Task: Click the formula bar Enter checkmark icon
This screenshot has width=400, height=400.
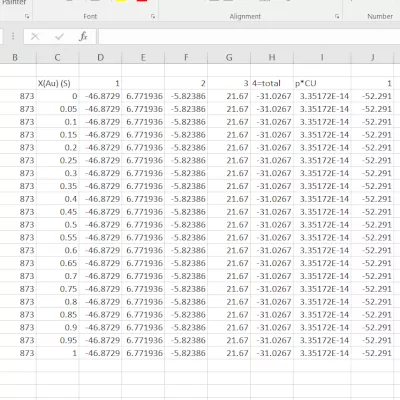Action: coord(59,36)
